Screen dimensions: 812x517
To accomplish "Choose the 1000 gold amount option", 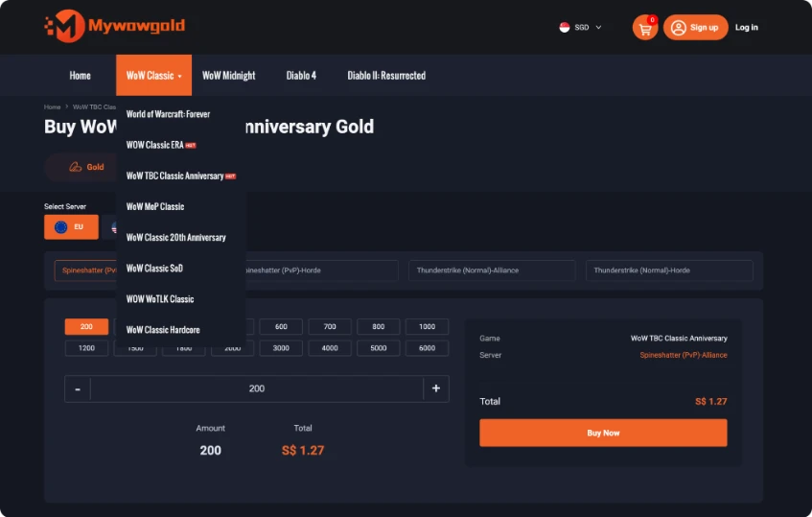I will [427, 326].
